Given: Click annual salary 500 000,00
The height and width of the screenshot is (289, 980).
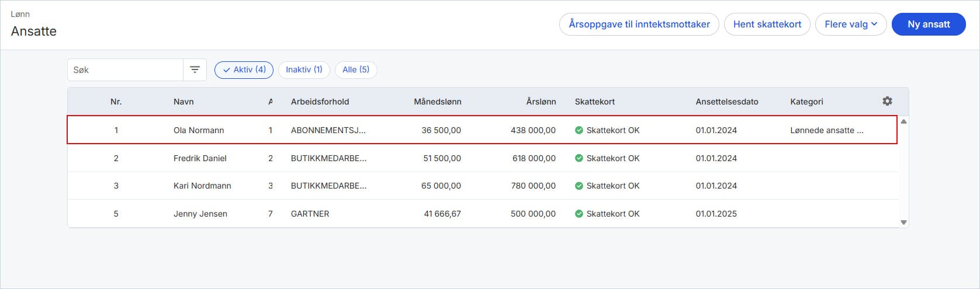Looking at the screenshot, I should (533, 214).
